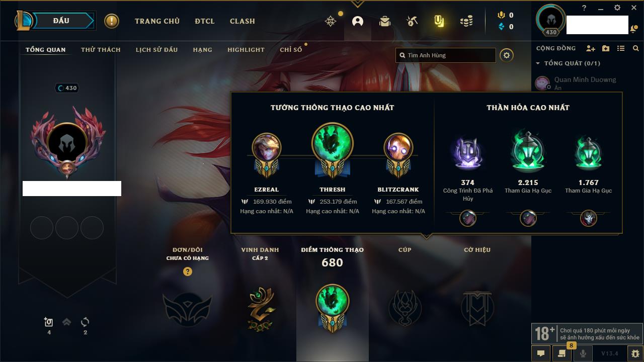The image size is (644, 362).
Task: Click the refresh arrows under banner
Action: 85,322
